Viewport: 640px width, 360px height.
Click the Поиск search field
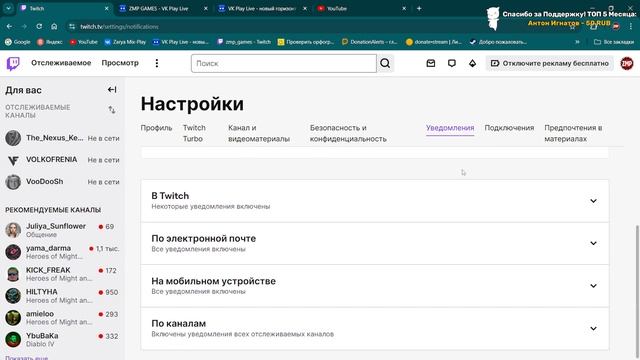[x=284, y=63]
